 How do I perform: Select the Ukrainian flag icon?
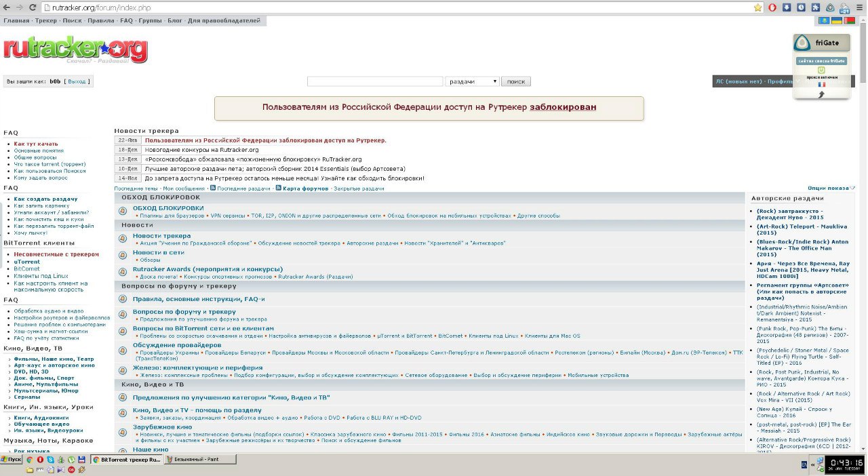tap(837, 21)
